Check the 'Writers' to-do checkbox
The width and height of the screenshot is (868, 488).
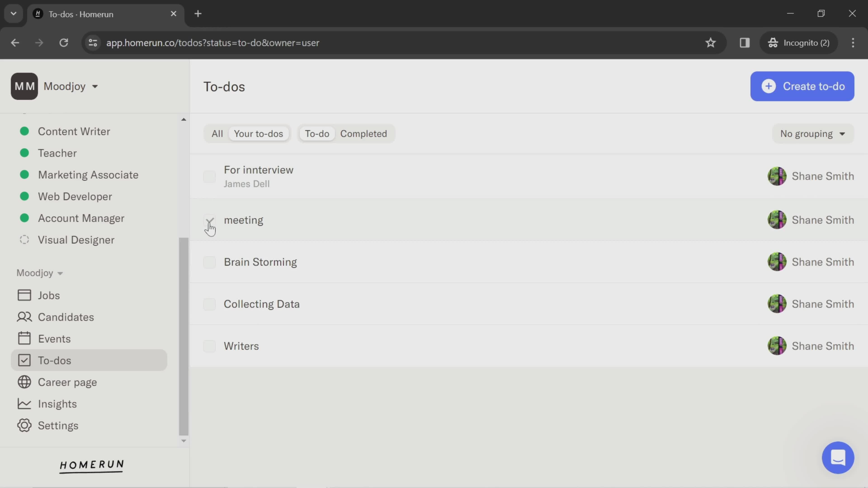point(209,346)
